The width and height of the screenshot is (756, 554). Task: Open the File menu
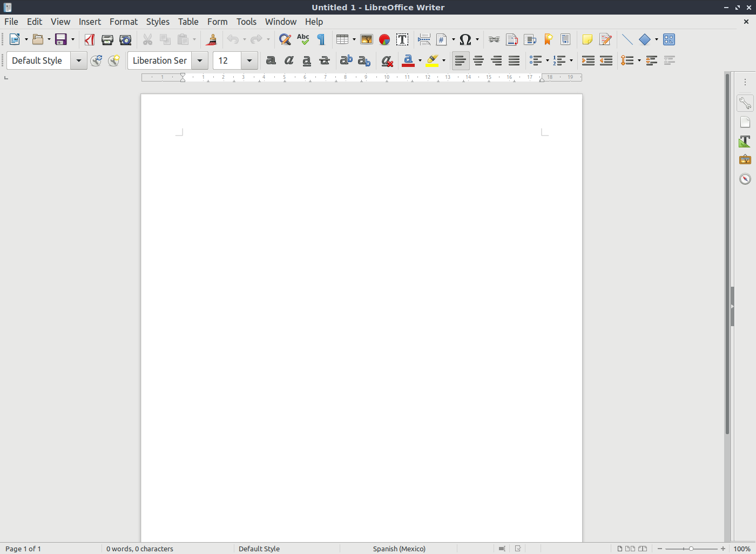coord(11,22)
